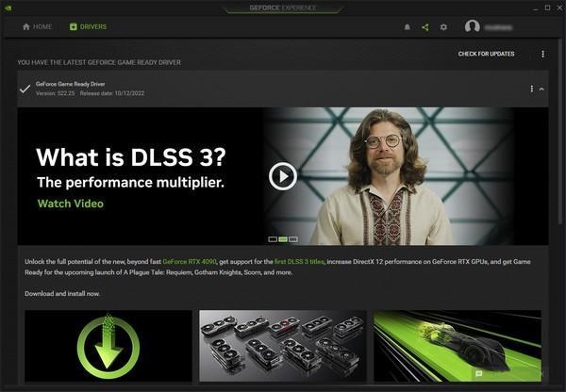This screenshot has width=566, height=392.
Task: Click the green racing car thumbnail
Action: click(458, 346)
